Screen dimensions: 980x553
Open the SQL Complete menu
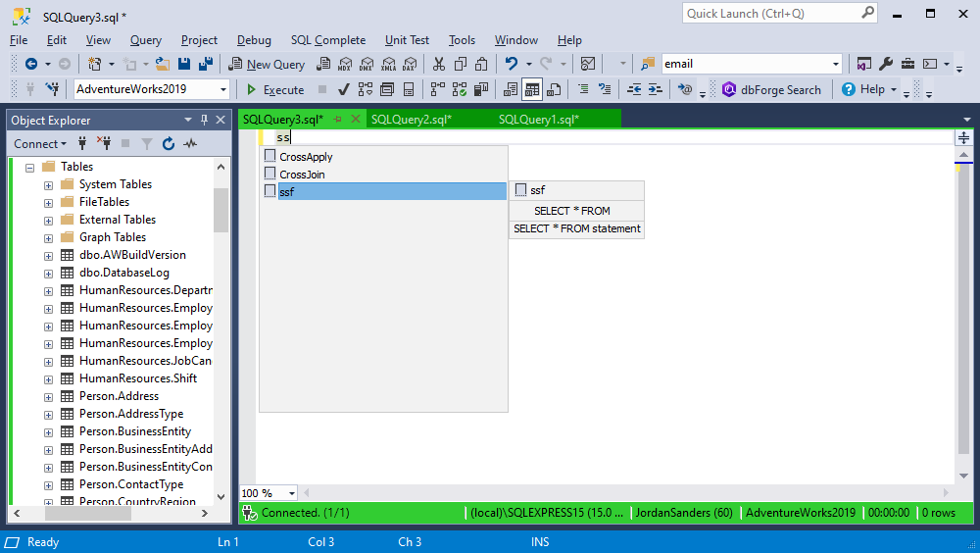tap(328, 40)
